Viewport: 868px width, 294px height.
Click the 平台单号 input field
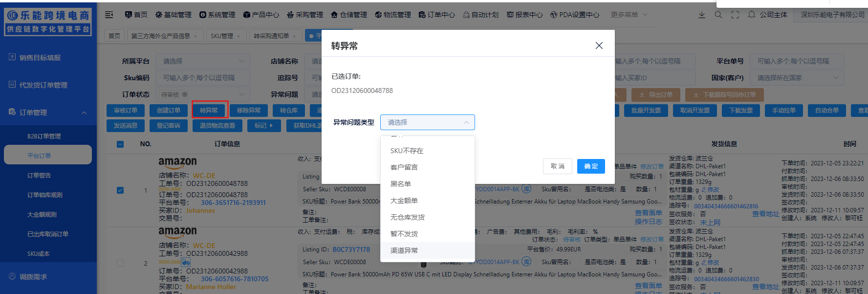click(x=797, y=61)
